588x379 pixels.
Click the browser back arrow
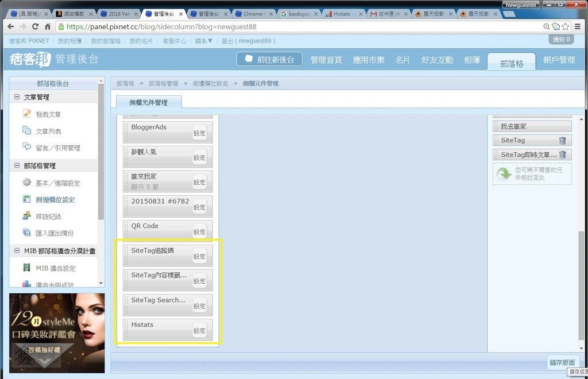[10, 26]
